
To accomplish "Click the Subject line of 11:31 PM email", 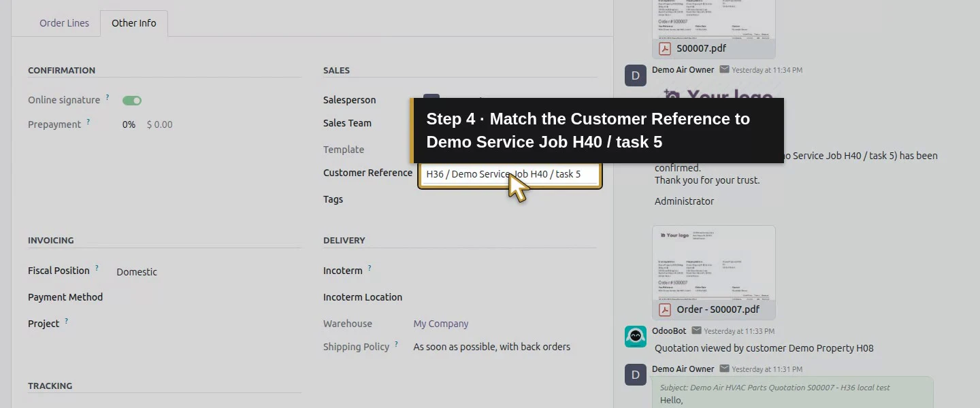I will pos(775,388).
